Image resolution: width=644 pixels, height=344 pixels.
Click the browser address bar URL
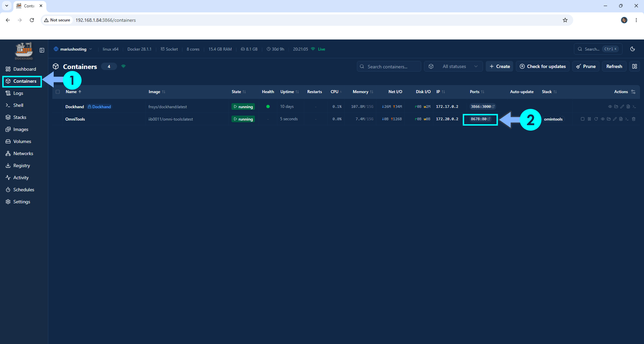click(x=106, y=20)
